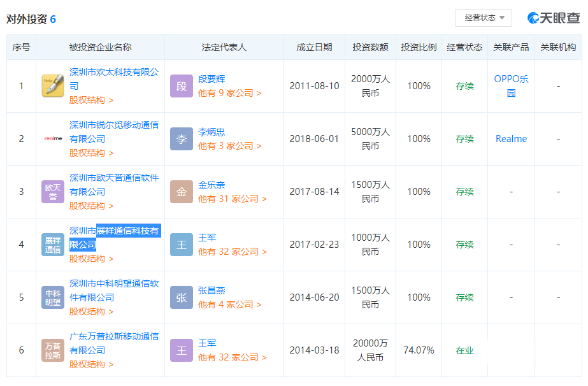Click the 段 avatar icon for 段要辉
Image resolution: width=588 pixels, height=386 pixels.
click(x=182, y=86)
